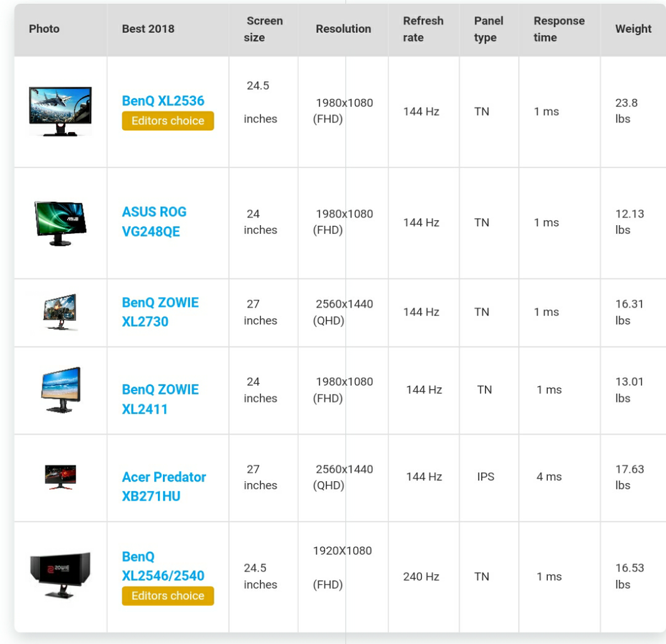The image size is (666, 644).
Task: Open the BenQ XL2536 link
Action: 163,101
